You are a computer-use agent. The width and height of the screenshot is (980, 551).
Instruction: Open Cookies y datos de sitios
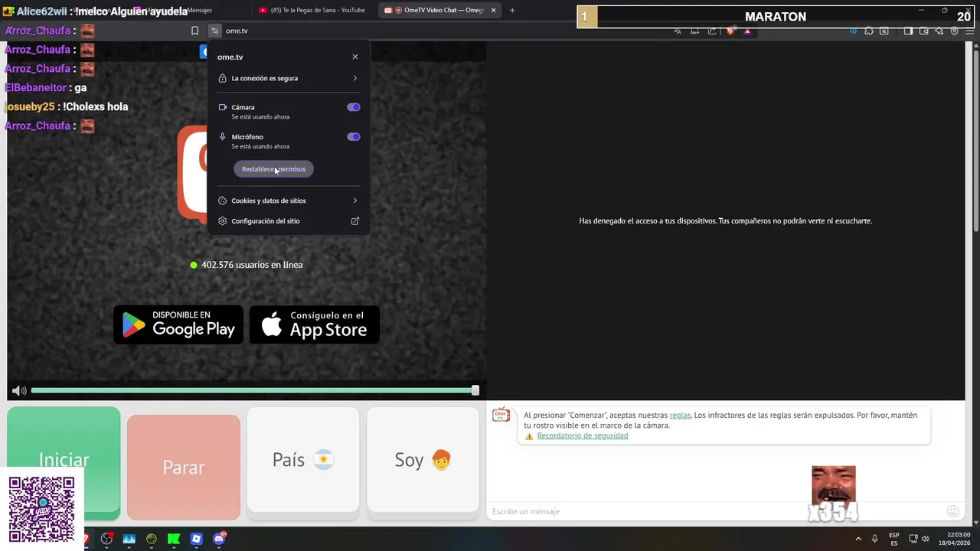click(289, 201)
